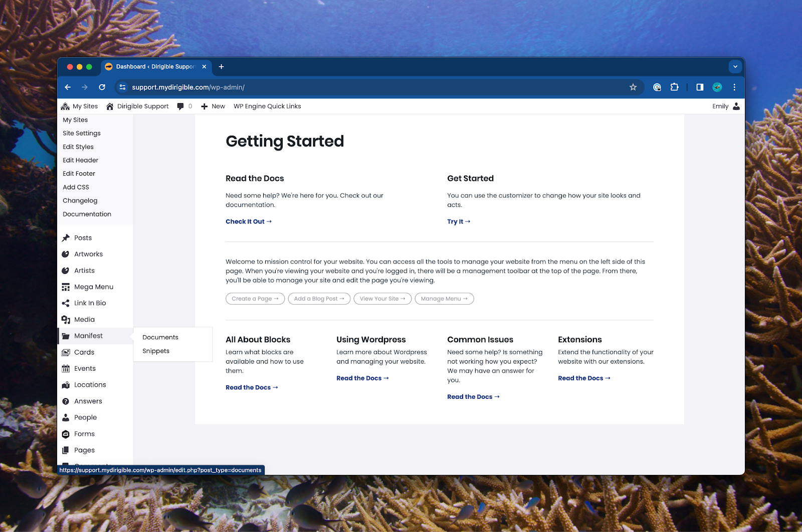Open Changelog in sidebar
Viewport: 802px width, 532px height.
(80, 200)
